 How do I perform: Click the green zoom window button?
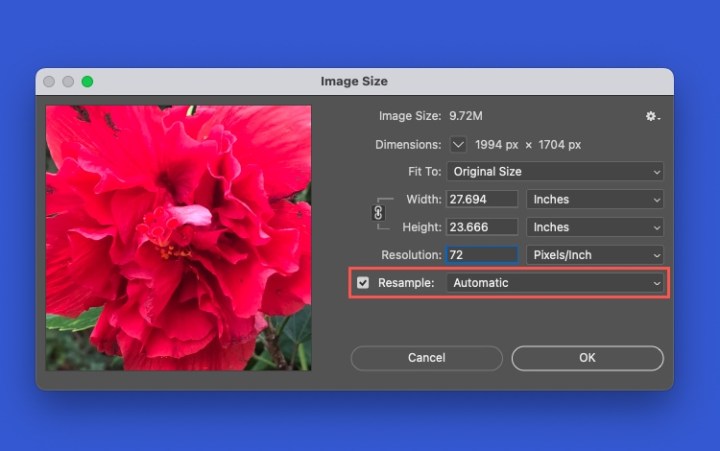(87, 82)
